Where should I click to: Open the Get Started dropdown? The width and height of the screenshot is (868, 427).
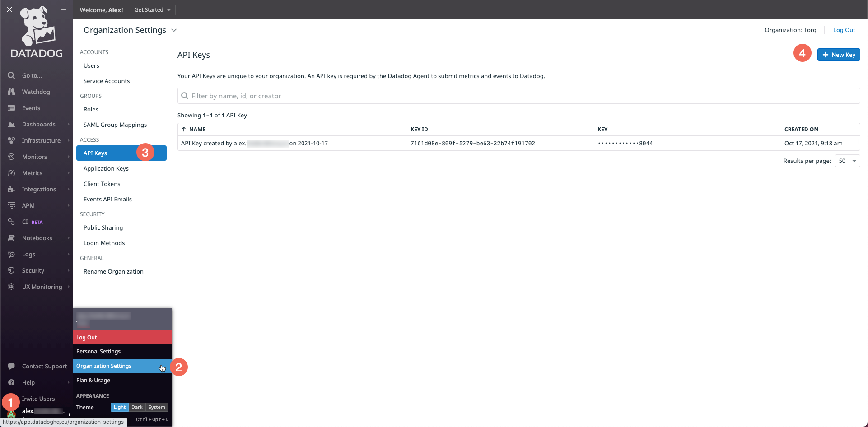point(153,10)
